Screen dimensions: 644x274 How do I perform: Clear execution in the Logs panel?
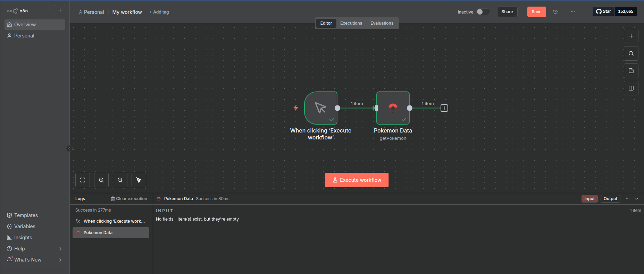coord(129,199)
